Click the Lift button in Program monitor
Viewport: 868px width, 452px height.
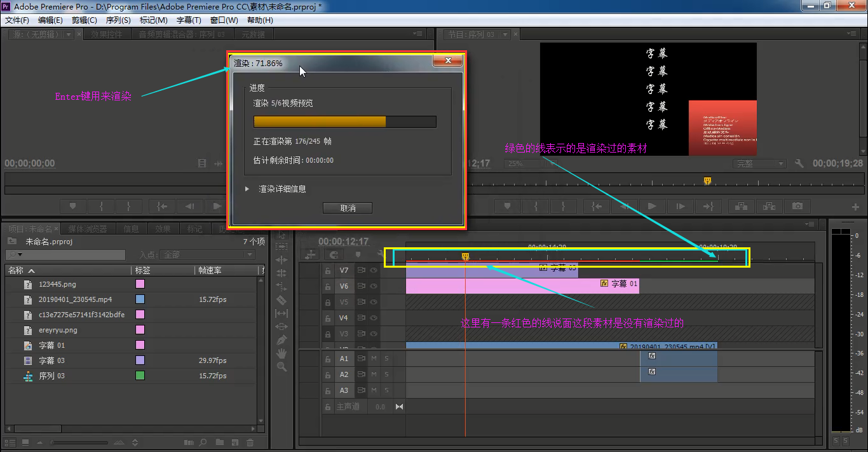[x=741, y=206]
